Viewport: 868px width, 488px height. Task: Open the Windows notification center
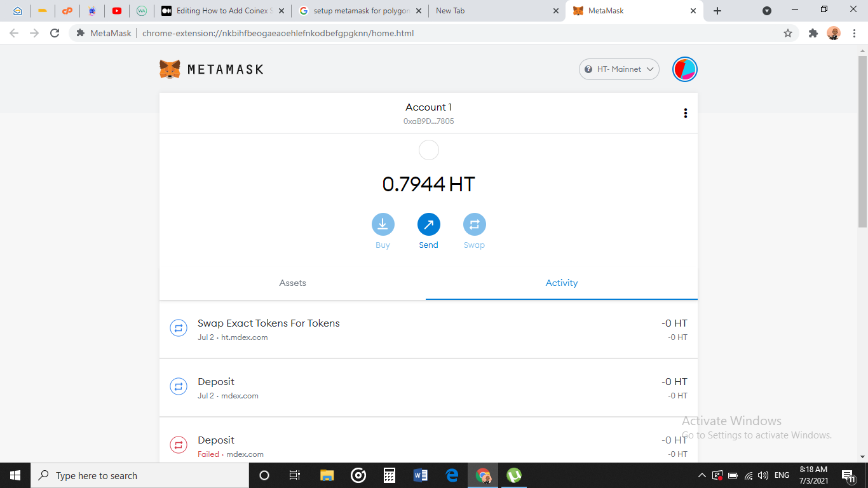(x=848, y=475)
